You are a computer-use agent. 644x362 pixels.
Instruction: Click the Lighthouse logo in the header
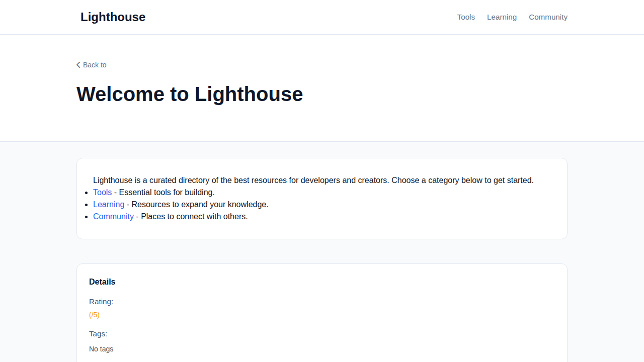113,17
